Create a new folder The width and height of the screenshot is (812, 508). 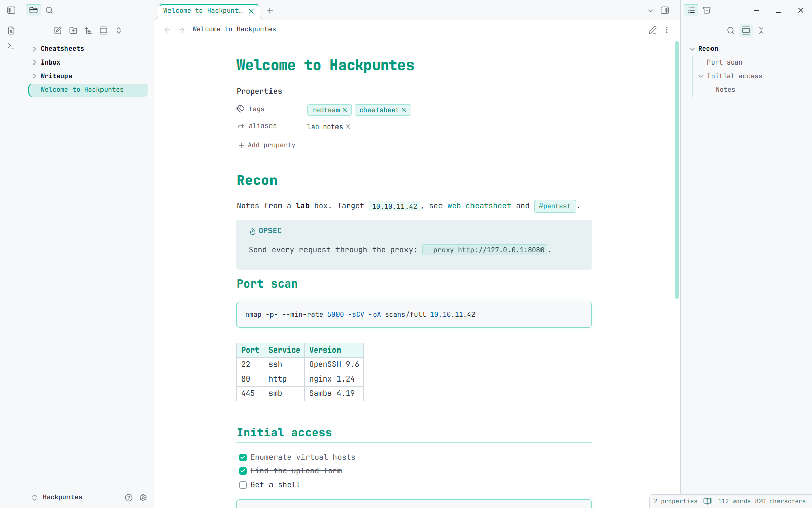(73, 30)
